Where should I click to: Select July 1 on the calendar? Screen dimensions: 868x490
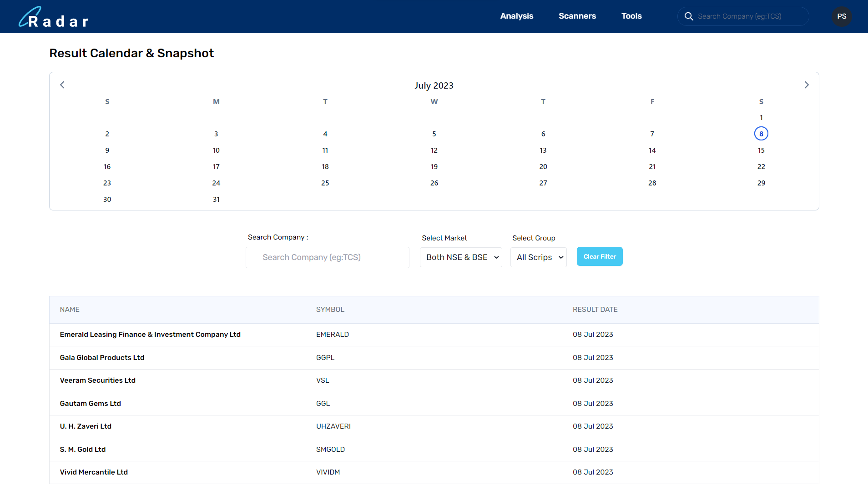click(761, 118)
